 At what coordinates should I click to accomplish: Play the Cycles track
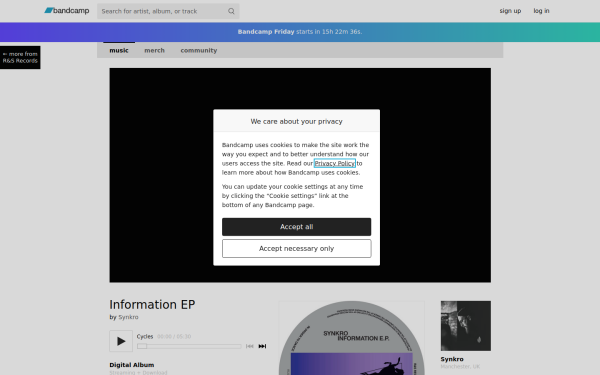tap(121, 341)
